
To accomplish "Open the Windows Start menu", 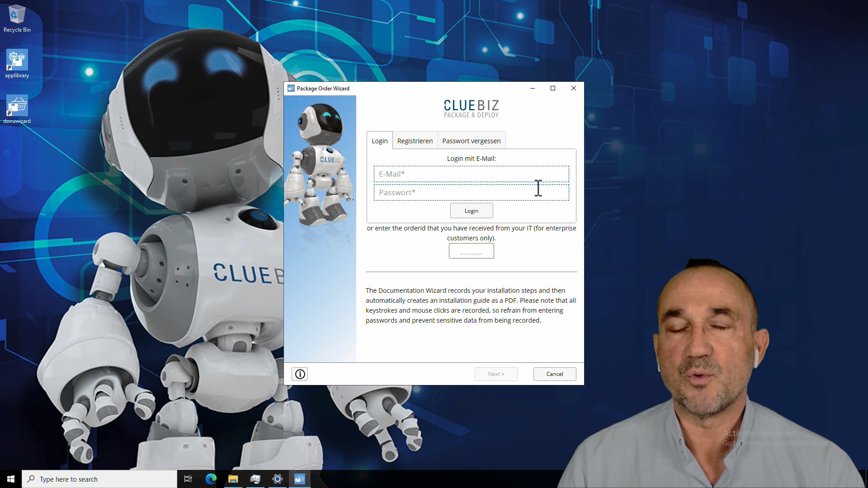I will 11,479.
